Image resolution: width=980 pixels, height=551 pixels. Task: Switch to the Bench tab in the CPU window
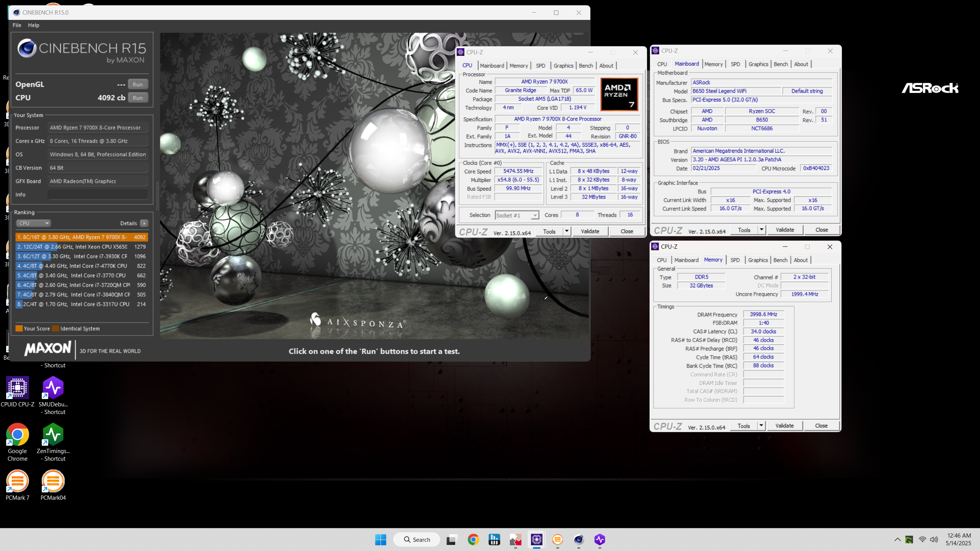click(x=586, y=65)
